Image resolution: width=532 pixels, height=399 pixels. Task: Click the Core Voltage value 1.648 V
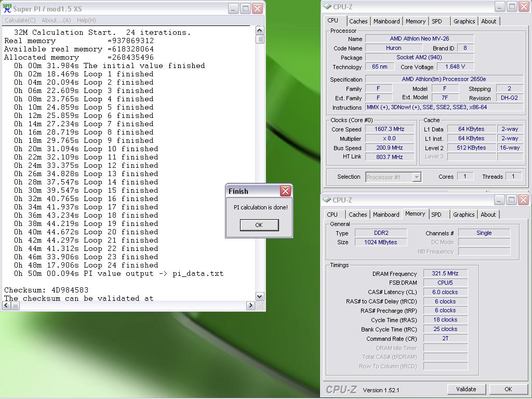tap(455, 67)
